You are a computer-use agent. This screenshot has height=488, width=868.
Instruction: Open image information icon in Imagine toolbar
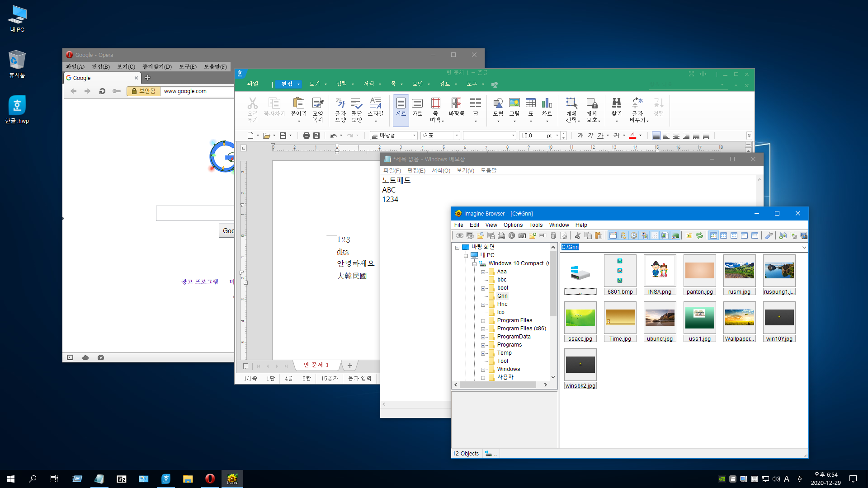(512, 235)
